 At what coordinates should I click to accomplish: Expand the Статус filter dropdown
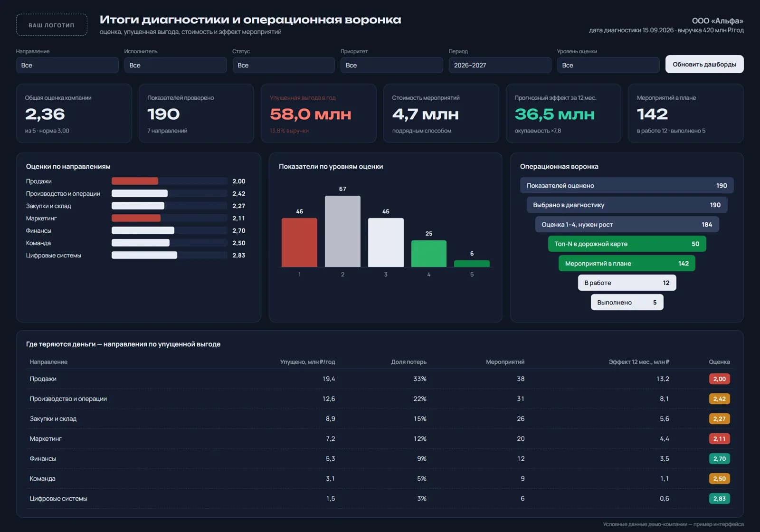coord(284,65)
